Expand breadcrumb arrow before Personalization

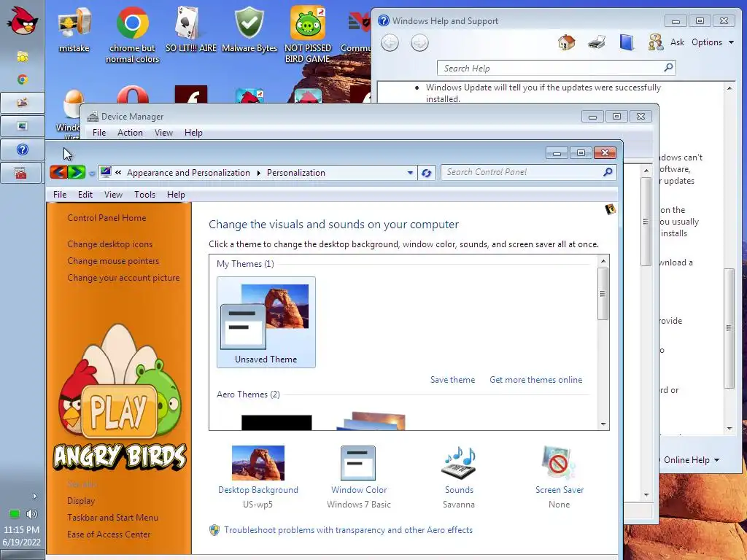coord(259,173)
